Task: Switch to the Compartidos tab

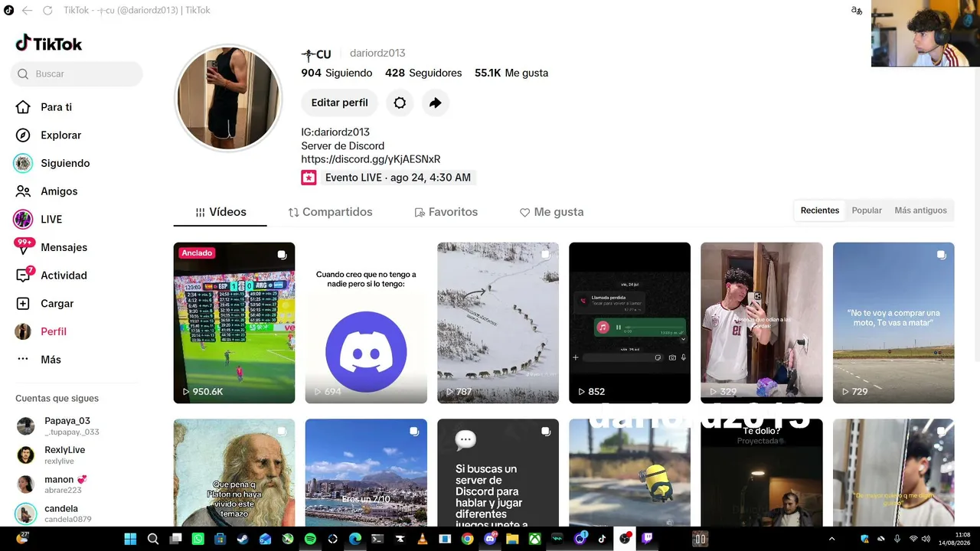Action: point(330,212)
